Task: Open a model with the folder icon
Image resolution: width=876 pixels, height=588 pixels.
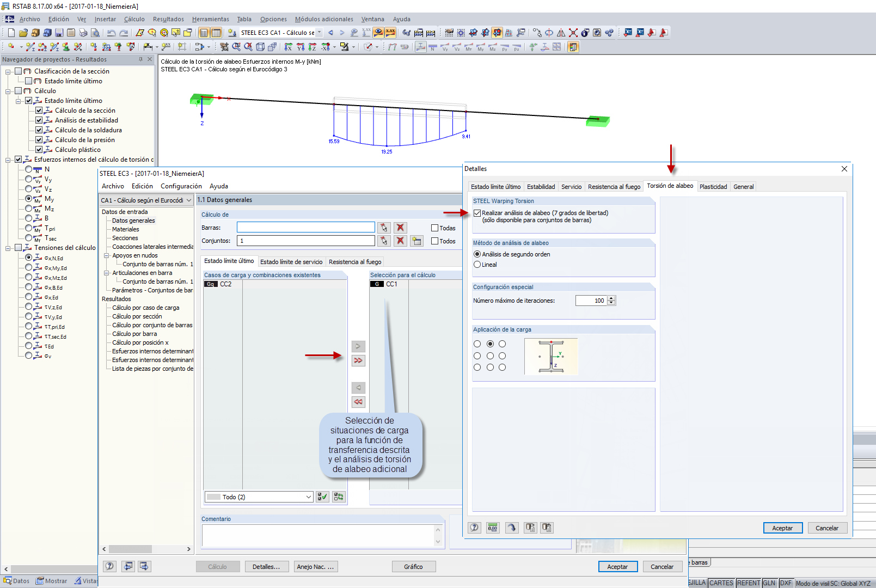Action: 23,33
